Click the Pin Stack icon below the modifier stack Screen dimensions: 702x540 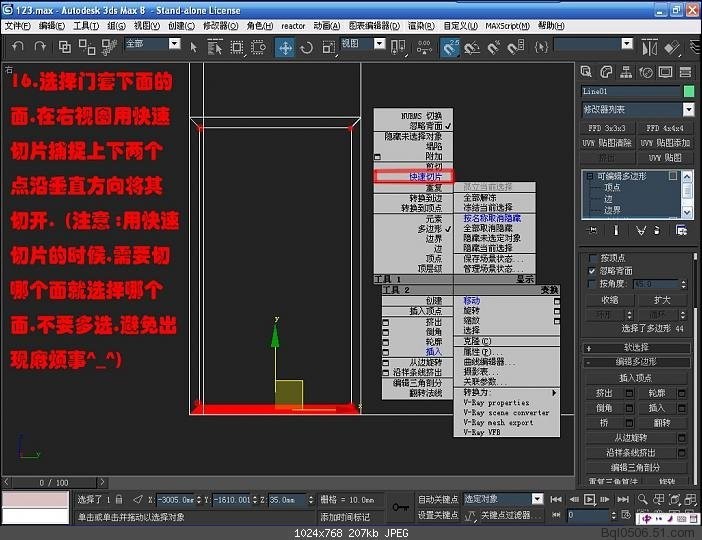pyautogui.click(x=592, y=230)
